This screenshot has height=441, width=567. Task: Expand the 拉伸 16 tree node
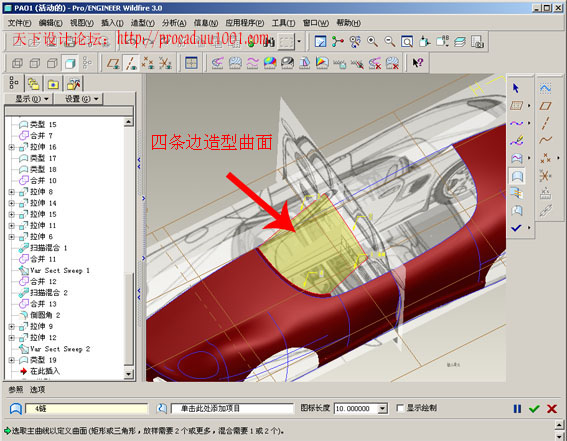tap(12, 147)
